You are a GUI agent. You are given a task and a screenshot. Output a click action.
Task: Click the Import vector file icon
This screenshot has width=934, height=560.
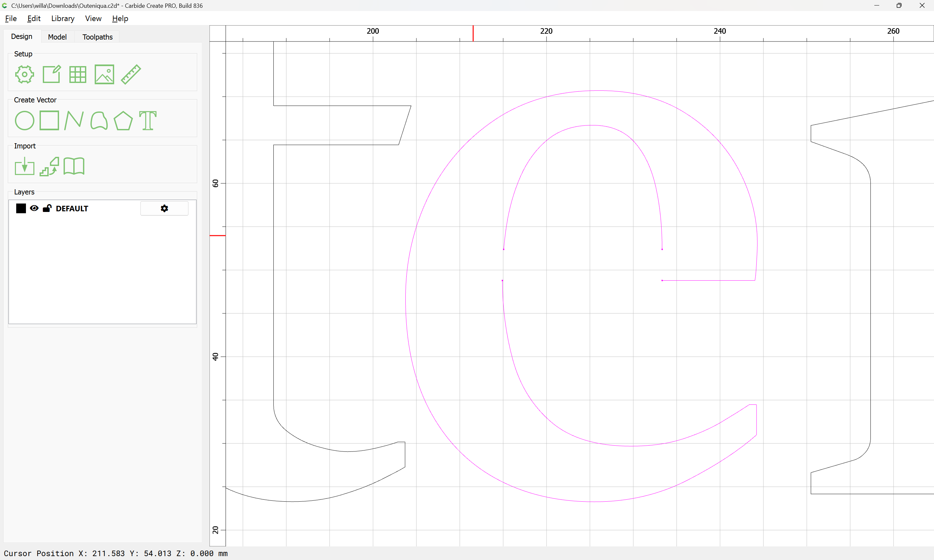point(25,167)
